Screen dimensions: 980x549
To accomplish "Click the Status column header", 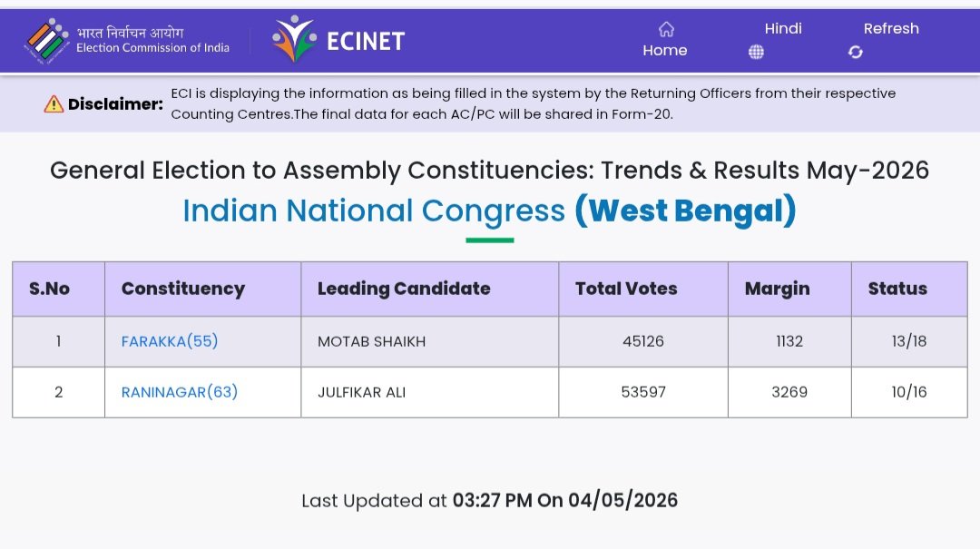I will click(897, 289).
